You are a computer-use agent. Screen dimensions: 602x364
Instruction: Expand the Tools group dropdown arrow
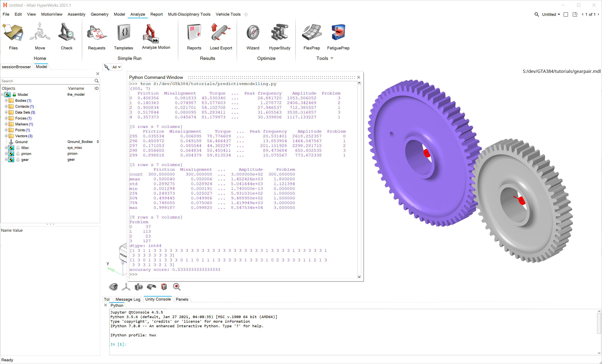[332, 58]
